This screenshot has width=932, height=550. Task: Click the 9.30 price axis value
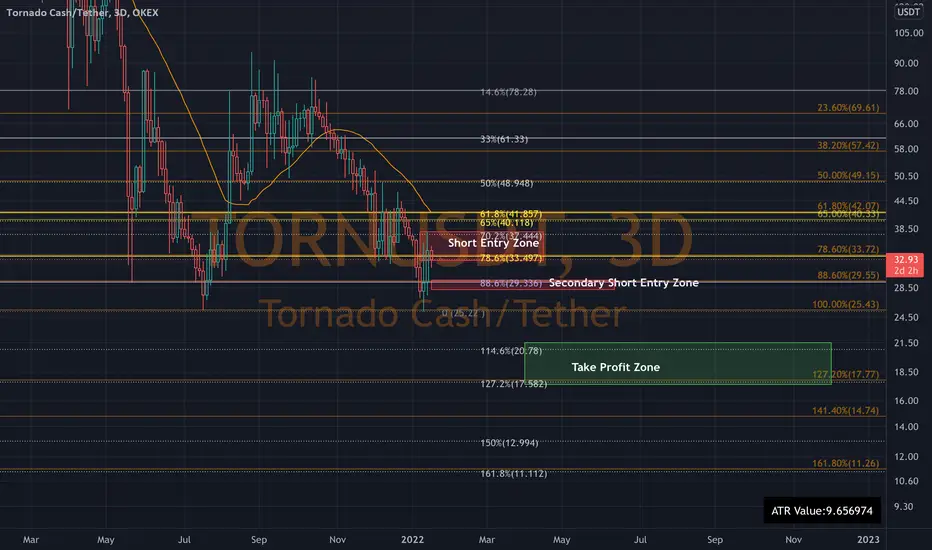coord(903,507)
